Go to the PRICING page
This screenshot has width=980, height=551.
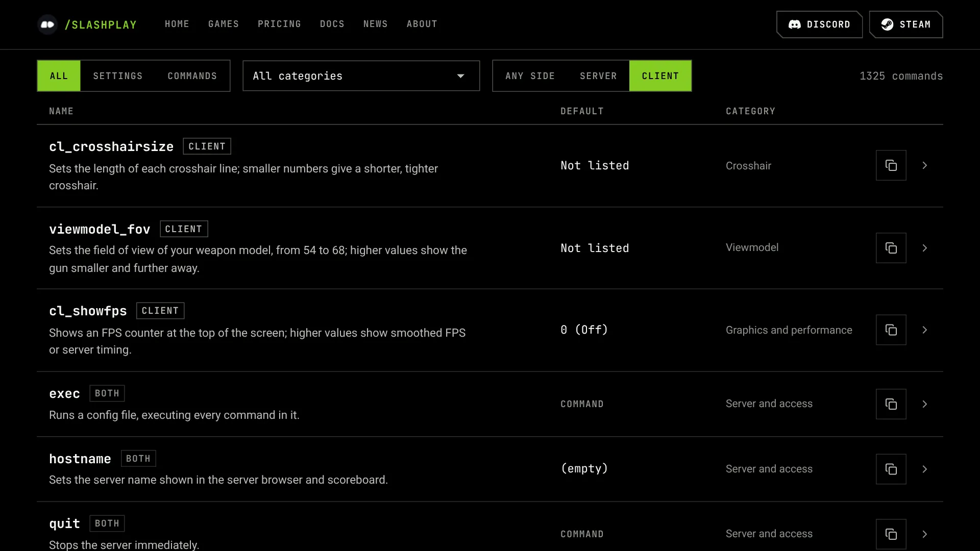[x=279, y=24]
